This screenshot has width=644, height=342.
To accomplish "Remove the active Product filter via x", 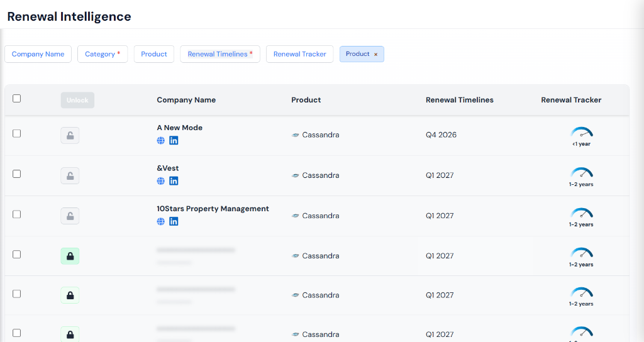I will pyautogui.click(x=375, y=54).
